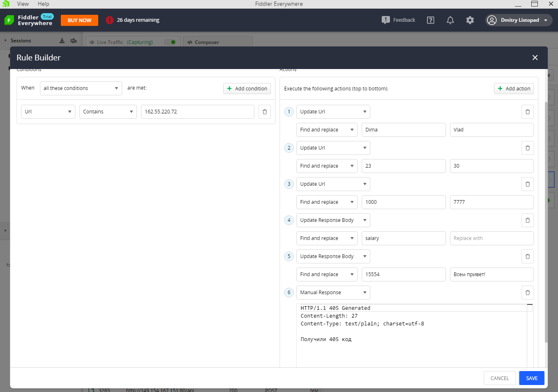Delete the Url Contains condition with trash icon
Viewport: 558px width, 392px height.
click(264, 111)
